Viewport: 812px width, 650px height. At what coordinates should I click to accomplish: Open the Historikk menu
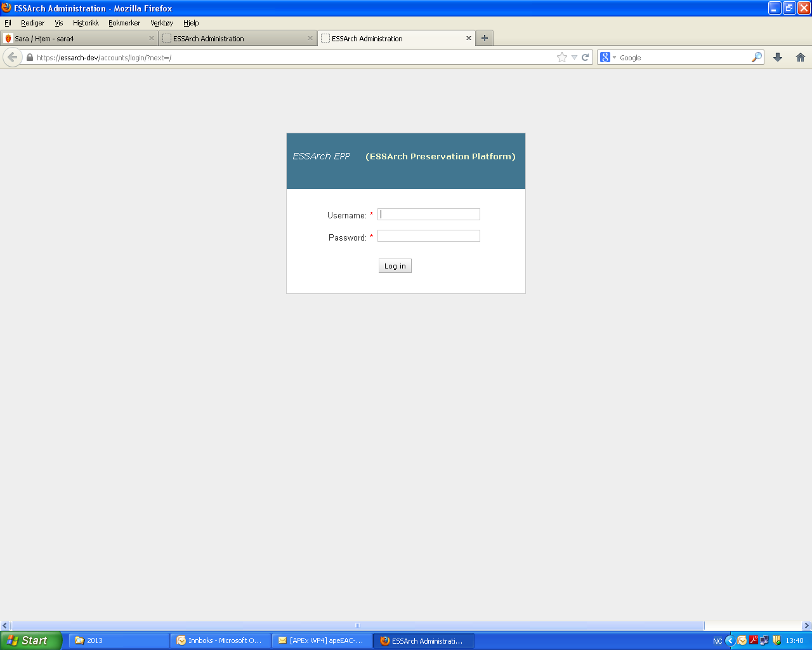86,23
